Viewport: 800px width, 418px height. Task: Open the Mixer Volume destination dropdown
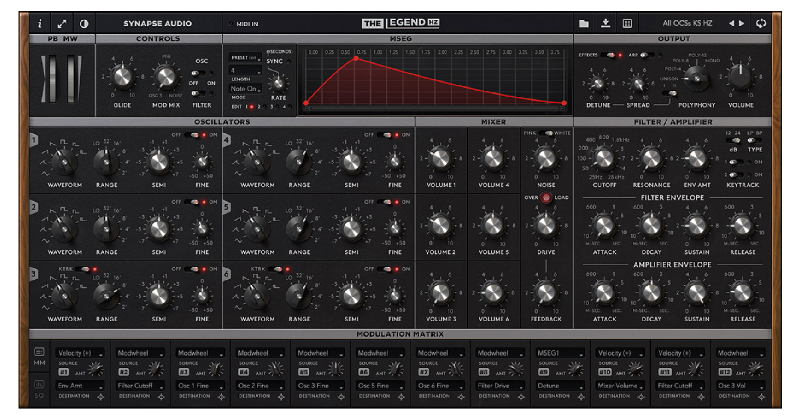click(620, 386)
